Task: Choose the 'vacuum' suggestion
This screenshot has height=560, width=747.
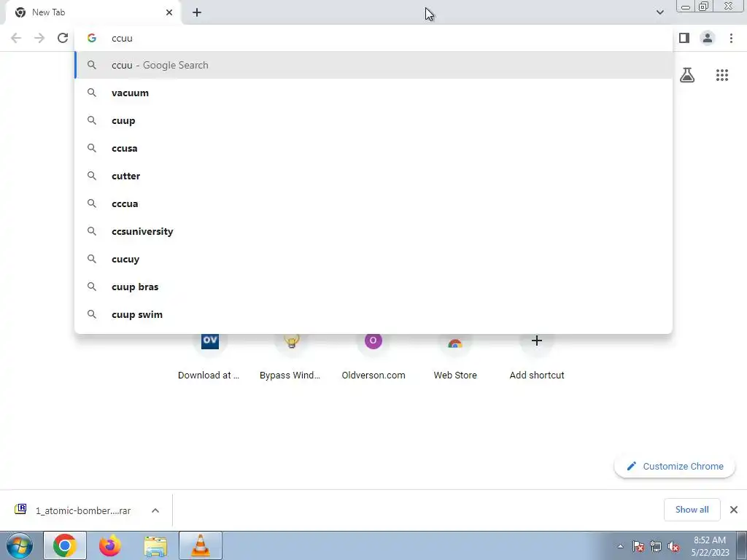Action: click(374, 93)
